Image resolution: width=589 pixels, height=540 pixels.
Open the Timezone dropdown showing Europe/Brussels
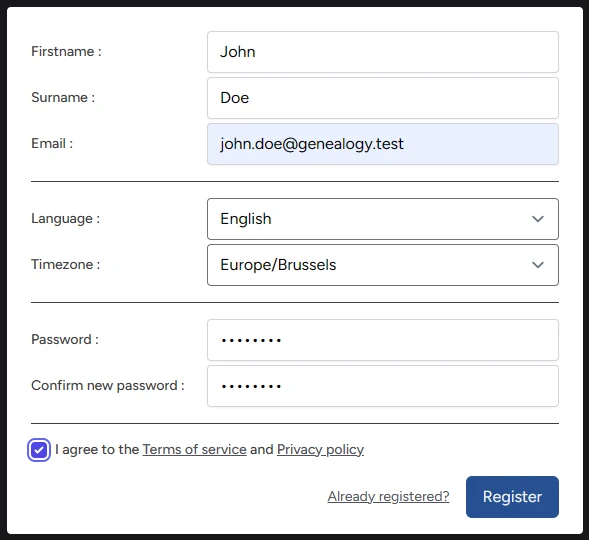[383, 265]
